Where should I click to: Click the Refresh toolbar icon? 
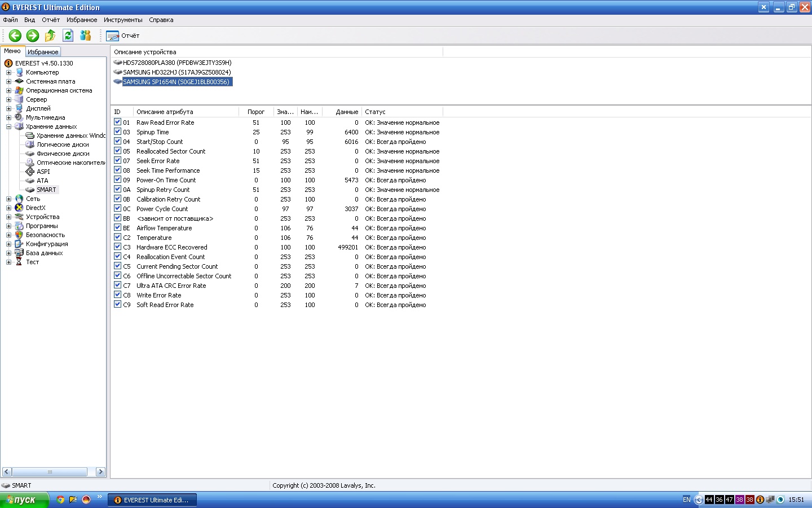tap(68, 36)
